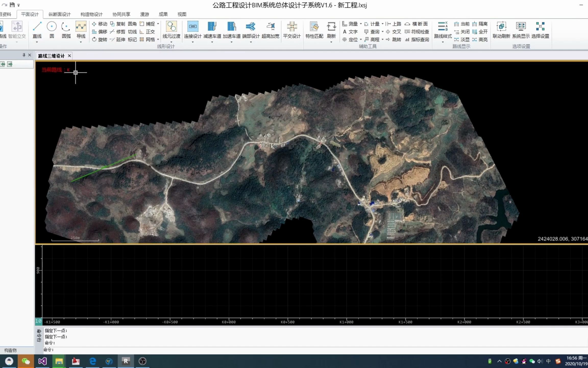This screenshot has width=588, height=368.
Task: Use the 特性匹配 property match tool
Action: point(314,29)
